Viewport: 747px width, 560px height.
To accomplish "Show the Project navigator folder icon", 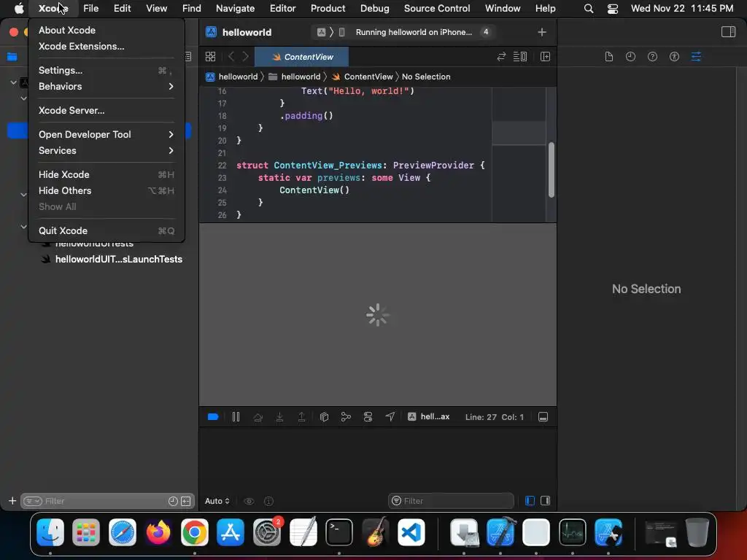I will 12,57.
